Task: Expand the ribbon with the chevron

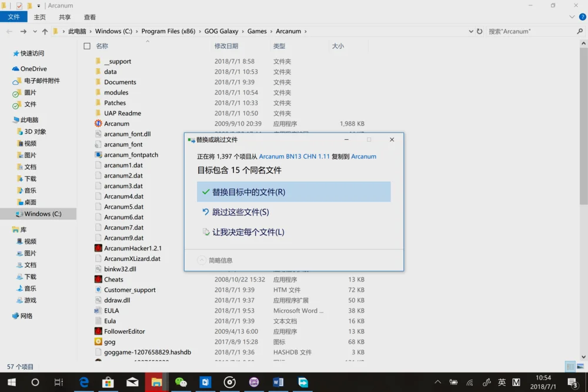Action: (572, 17)
